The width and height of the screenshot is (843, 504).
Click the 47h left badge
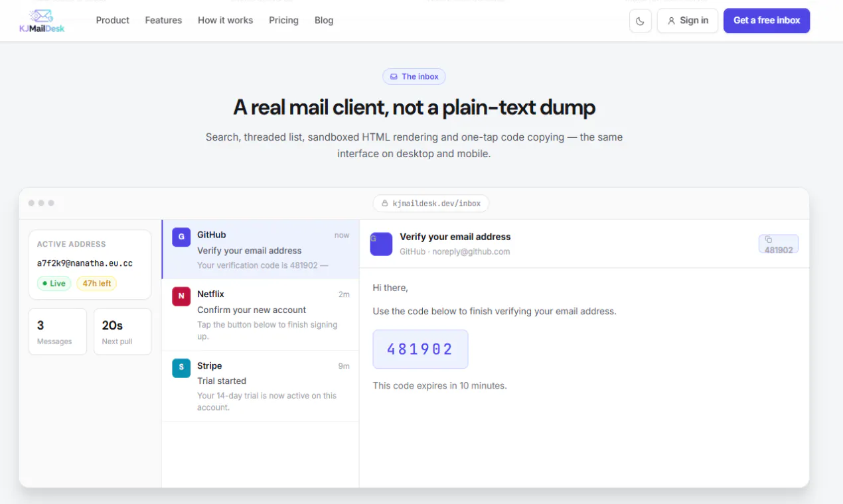(97, 283)
